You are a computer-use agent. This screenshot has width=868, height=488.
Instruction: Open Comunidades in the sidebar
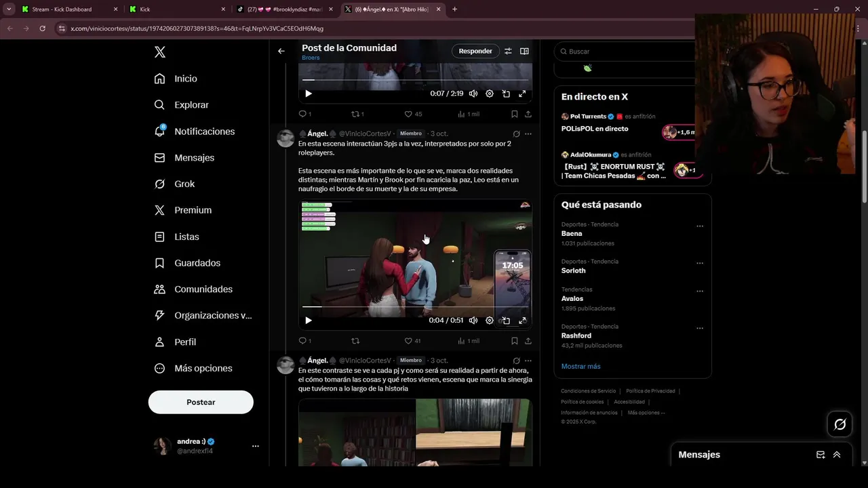[193, 289]
